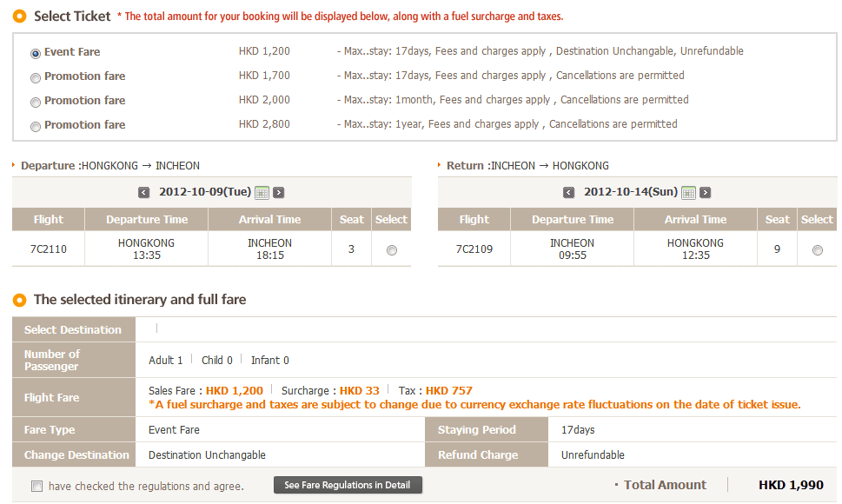Click the departure date 2012-10-09(Tue)
Image resolution: width=842 pixels, height=504 pixels.
tap(205, 192)
